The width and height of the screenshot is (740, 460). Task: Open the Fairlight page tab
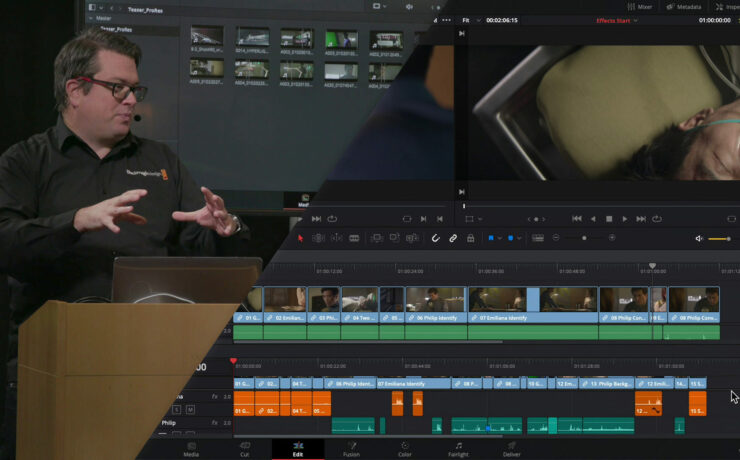pos(458,449)
